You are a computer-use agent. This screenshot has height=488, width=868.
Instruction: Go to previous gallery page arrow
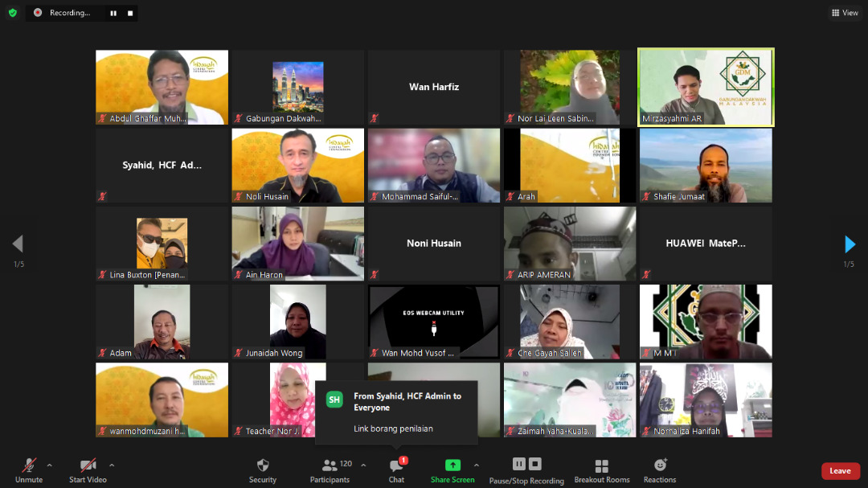coord(18,244)
